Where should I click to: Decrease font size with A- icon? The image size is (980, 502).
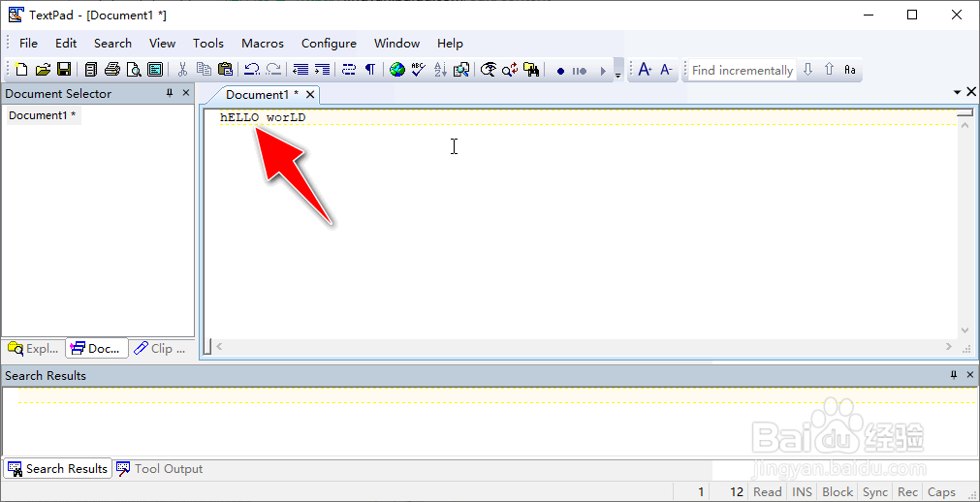pyautogui.click(x=666, y=70)
